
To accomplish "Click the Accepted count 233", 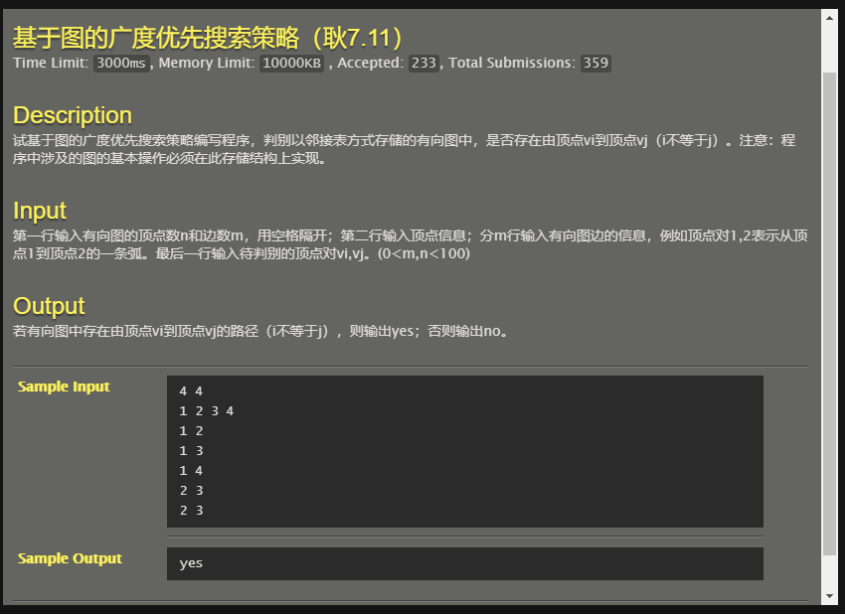I will 424,63.
